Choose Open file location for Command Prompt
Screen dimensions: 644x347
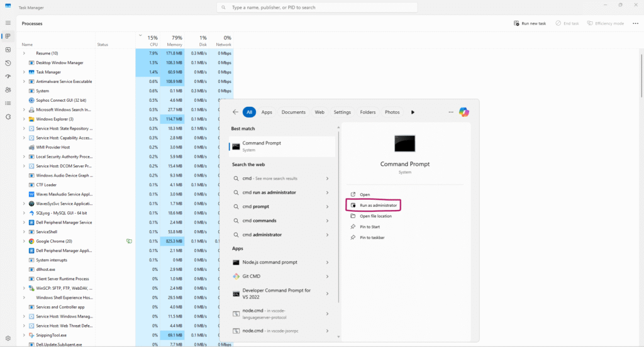[x=375, y=216]
